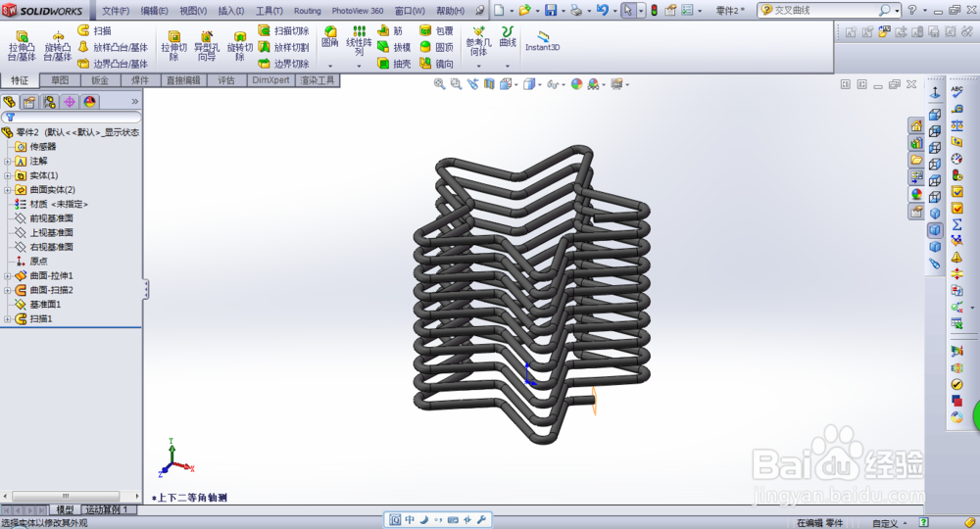Select the 旋转凸台/基体 revolve boss tool

pyautogui.click(x=58, y=46)
